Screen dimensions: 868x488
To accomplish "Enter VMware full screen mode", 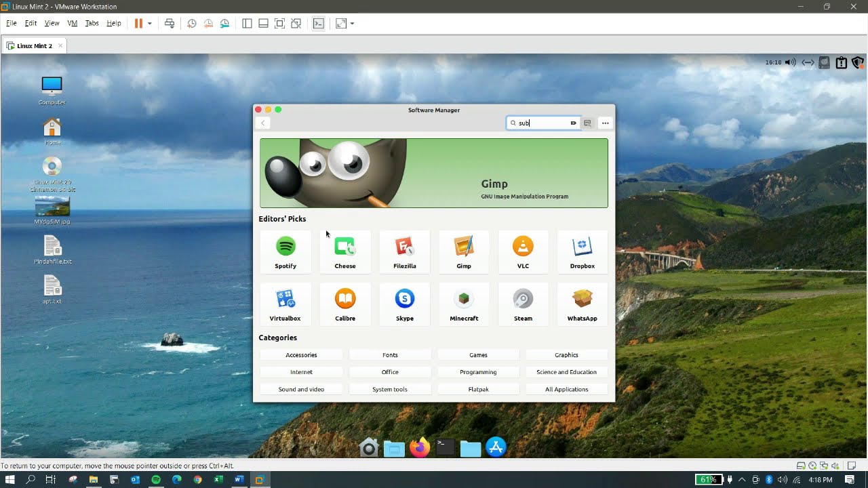I will (279, 23).
